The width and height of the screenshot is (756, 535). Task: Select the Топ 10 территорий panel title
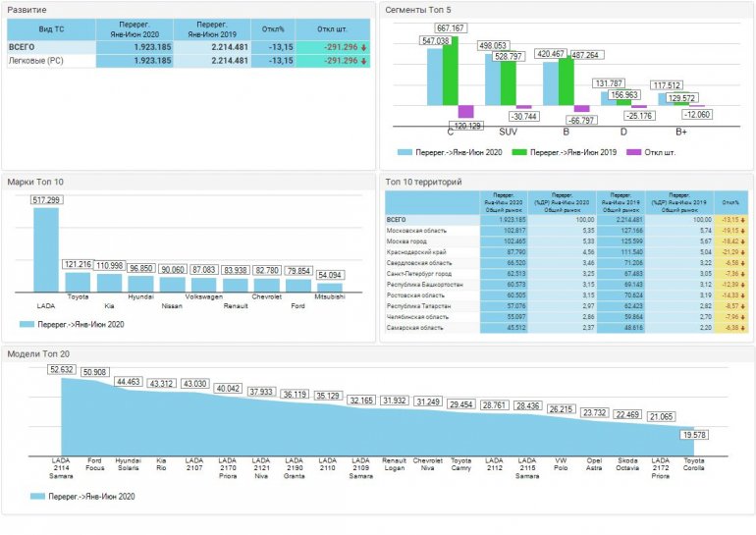pyautogui.click(x=424, y=182)
